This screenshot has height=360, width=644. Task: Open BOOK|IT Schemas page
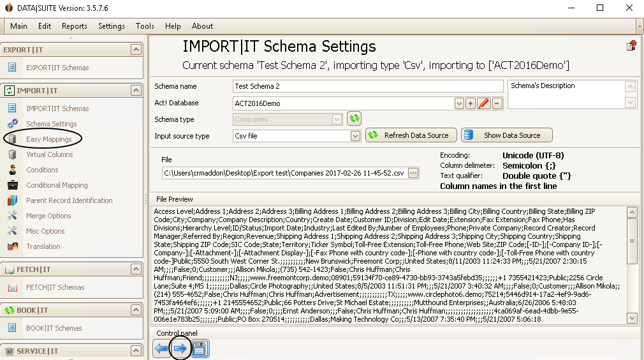coord(54,327)
